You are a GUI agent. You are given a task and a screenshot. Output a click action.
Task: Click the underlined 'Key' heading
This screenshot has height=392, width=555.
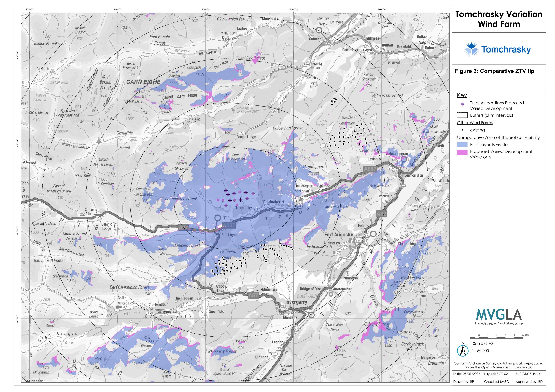click(x=462, y=95)
